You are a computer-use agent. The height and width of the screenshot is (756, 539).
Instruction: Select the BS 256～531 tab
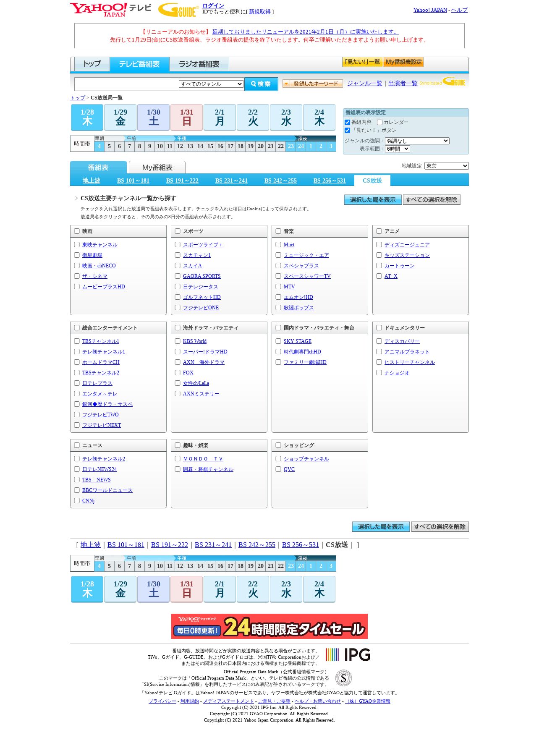[330, 180]
